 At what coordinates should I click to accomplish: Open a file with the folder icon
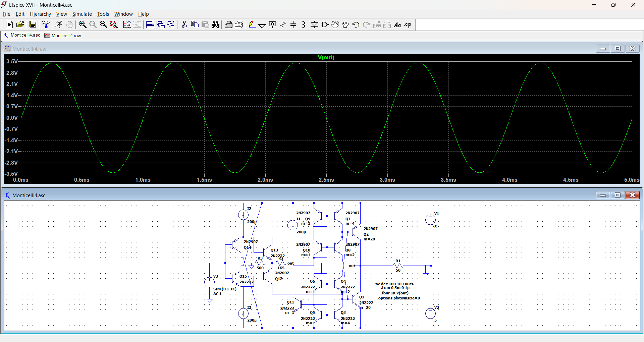(x=20, y=24)
